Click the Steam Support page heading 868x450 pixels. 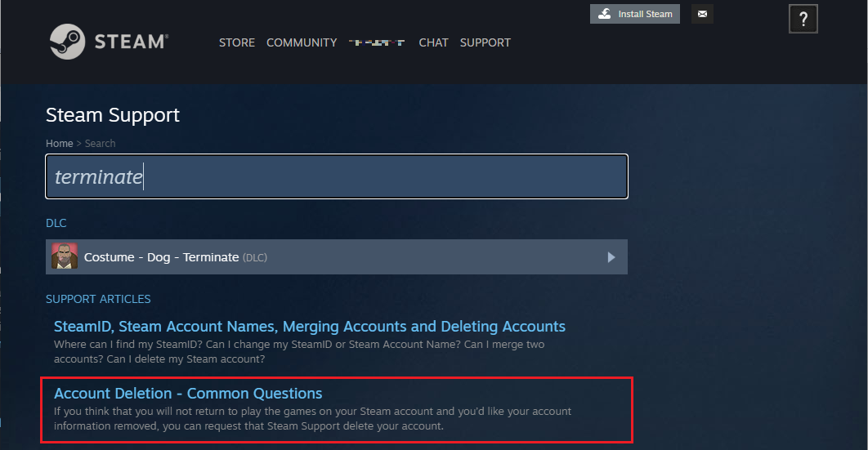(112, 115)
